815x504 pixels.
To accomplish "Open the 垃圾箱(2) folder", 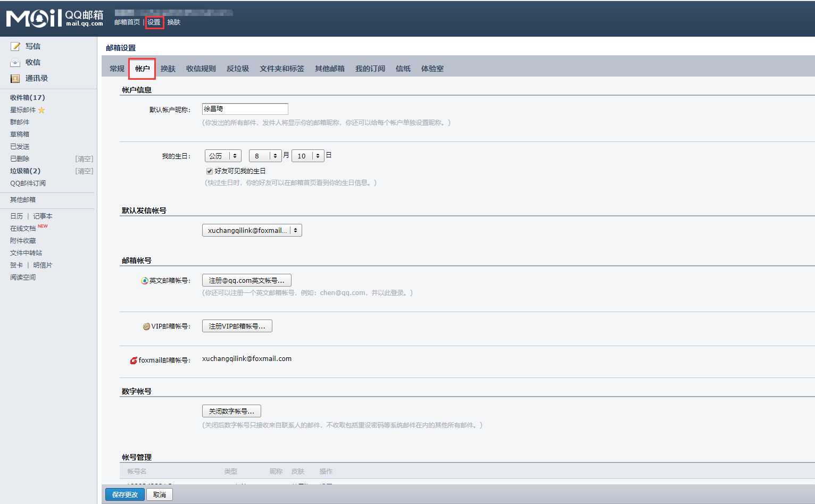I will [x=25, y=171].
